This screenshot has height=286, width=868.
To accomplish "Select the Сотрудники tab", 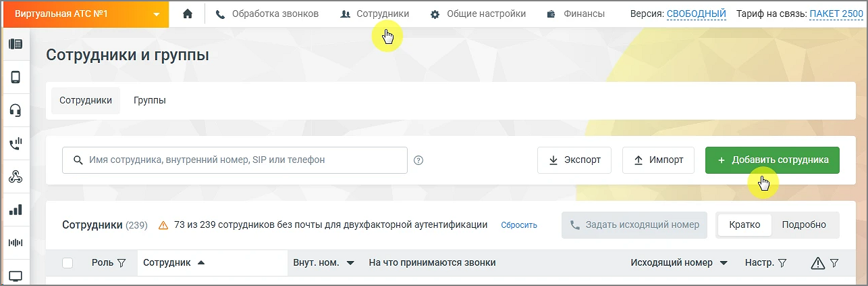I will [x=86, y=100].
